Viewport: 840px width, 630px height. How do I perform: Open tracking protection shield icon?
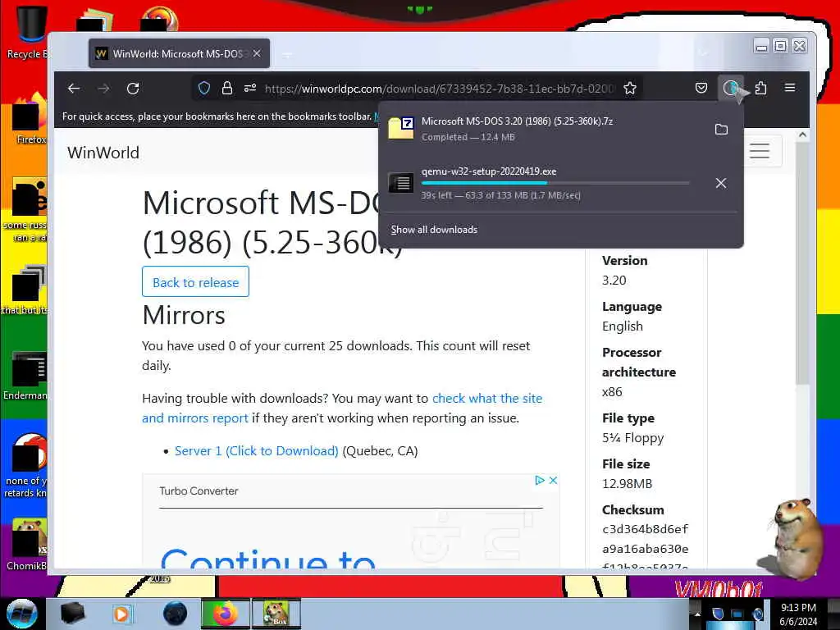204,88
